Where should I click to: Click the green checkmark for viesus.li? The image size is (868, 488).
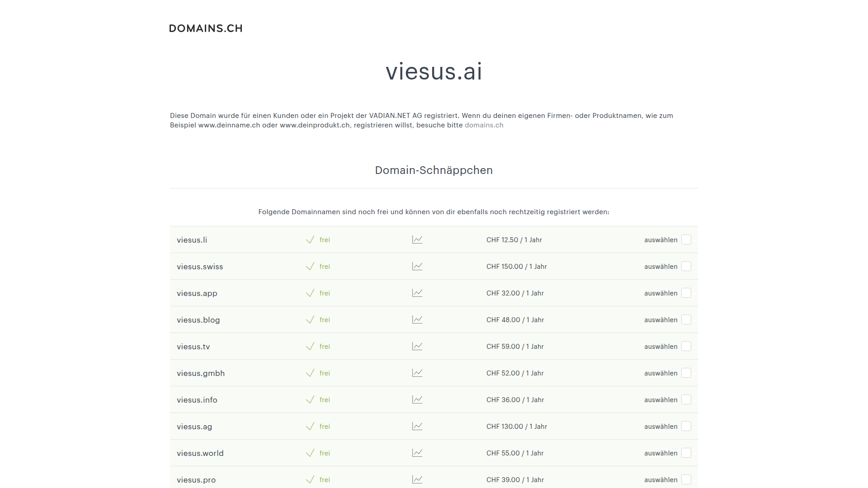310,239
